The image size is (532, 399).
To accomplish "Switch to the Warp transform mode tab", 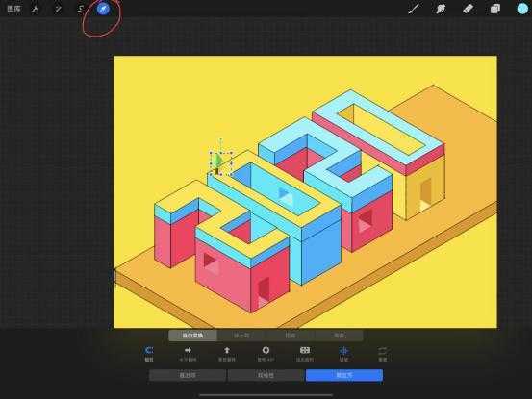I will coord(339,336).
